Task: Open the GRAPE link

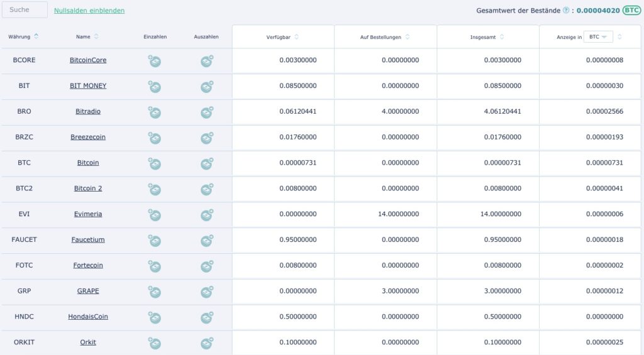Action: pos(88,291)
